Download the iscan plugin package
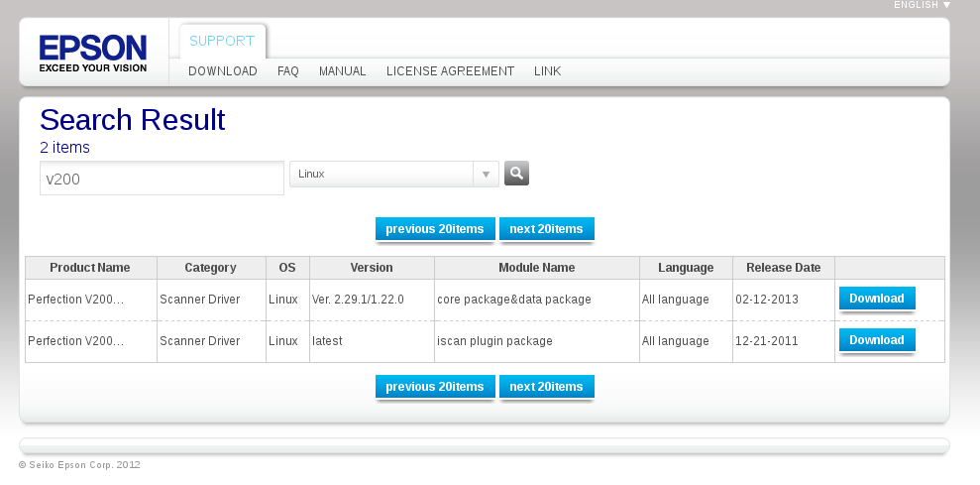 (x=877, y=340)
